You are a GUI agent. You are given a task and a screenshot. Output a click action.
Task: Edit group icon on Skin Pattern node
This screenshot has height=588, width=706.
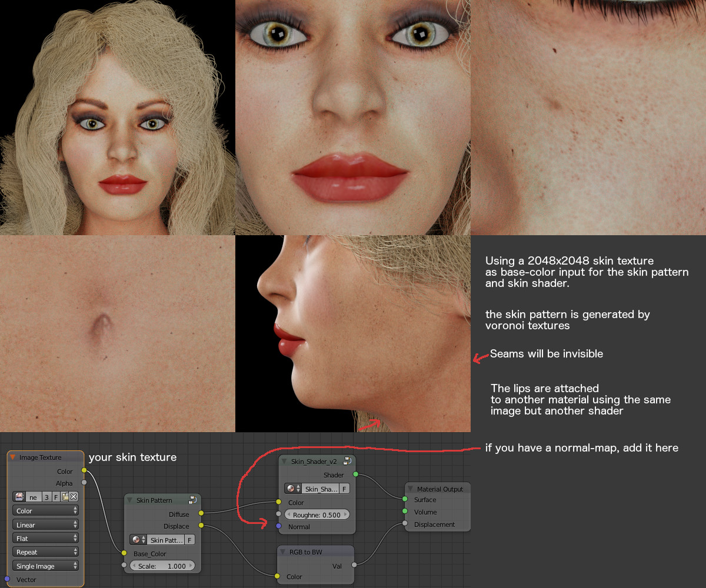point(192,500)
